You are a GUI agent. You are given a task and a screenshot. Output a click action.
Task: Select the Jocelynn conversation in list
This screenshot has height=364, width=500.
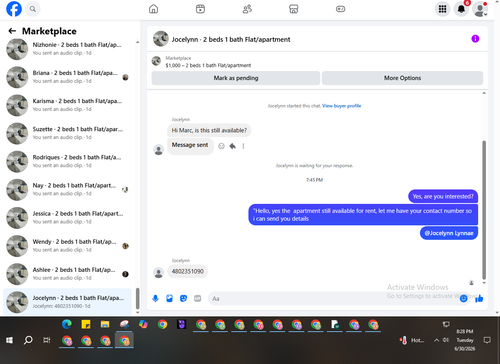coord(67,302)
